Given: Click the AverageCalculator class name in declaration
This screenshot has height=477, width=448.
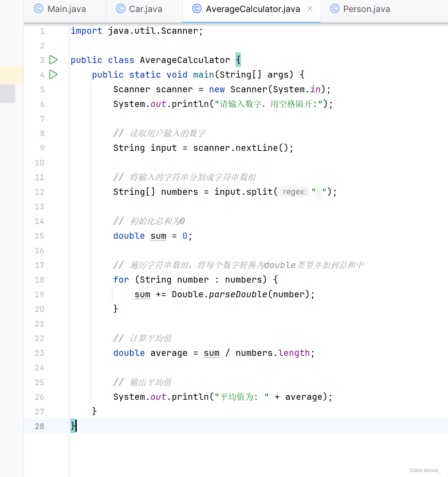Looking at the screenshot, I should coord(185,60).
